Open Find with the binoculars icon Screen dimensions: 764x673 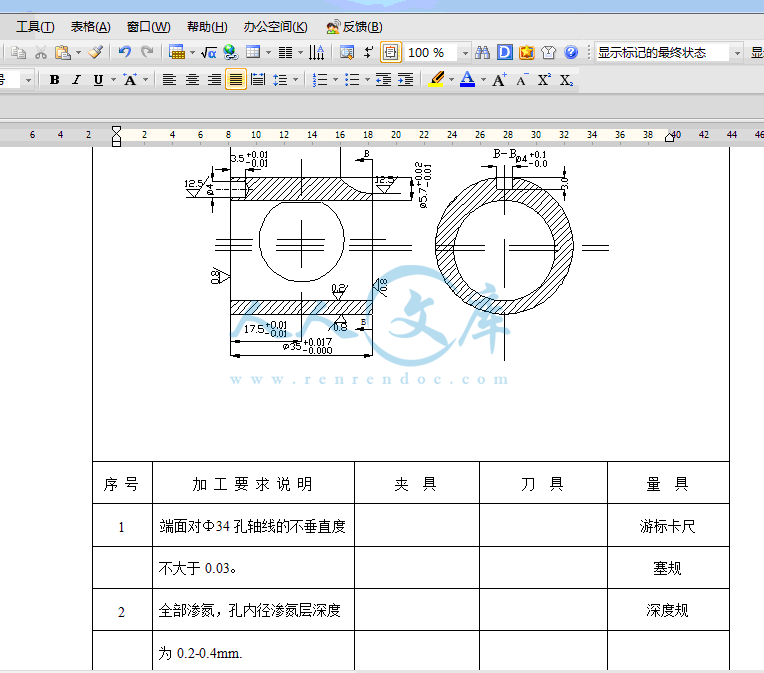(x=482, y=53)
